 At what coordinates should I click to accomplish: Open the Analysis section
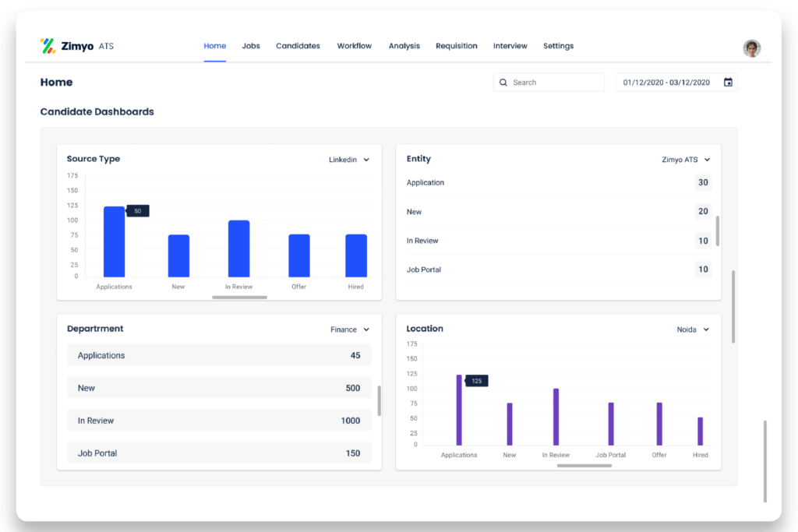404,46
